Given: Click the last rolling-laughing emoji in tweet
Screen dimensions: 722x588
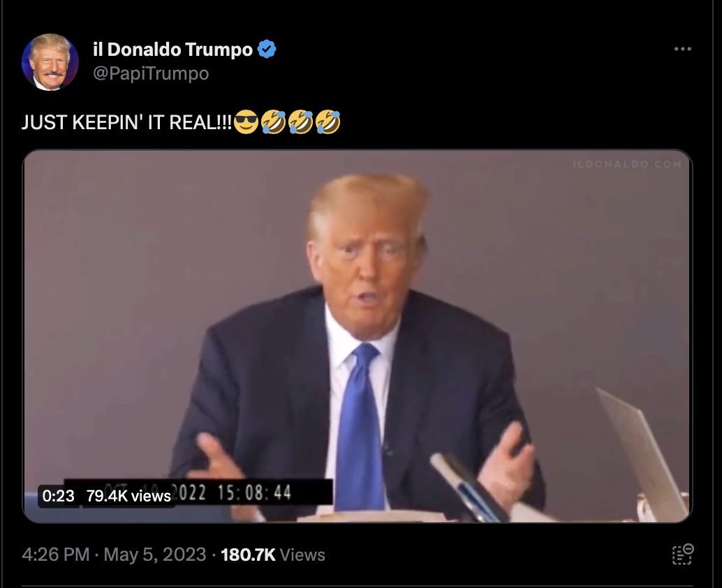Looking at the screenshot, I should pyautogui.click(x=328, y=122).
